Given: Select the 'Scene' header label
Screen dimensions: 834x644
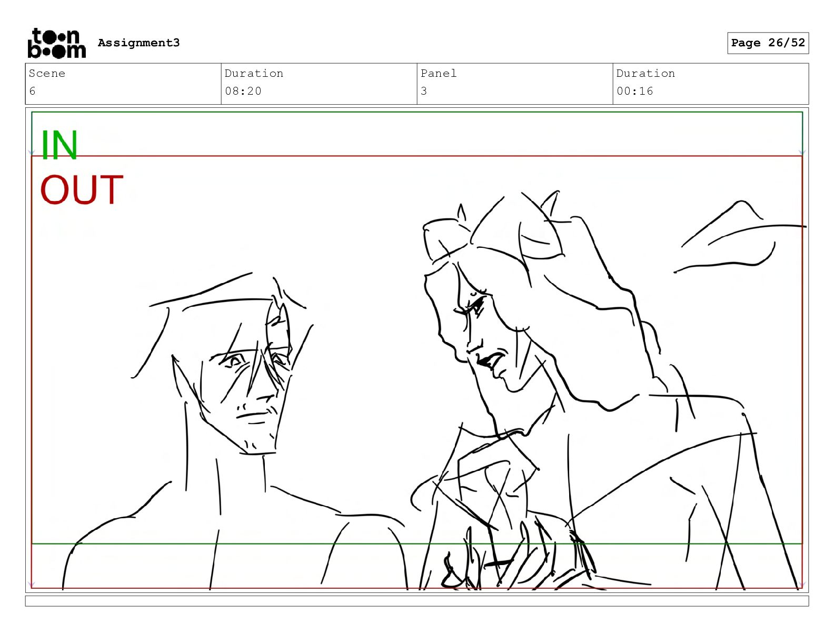Looking at the screenshot, I should point(47,74).
